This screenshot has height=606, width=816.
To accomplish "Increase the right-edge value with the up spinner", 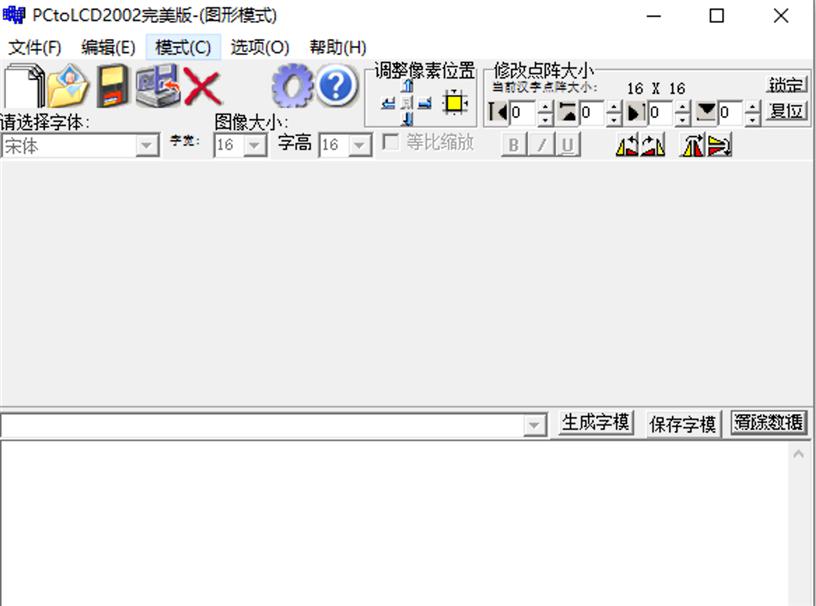I will pos(683,107).
